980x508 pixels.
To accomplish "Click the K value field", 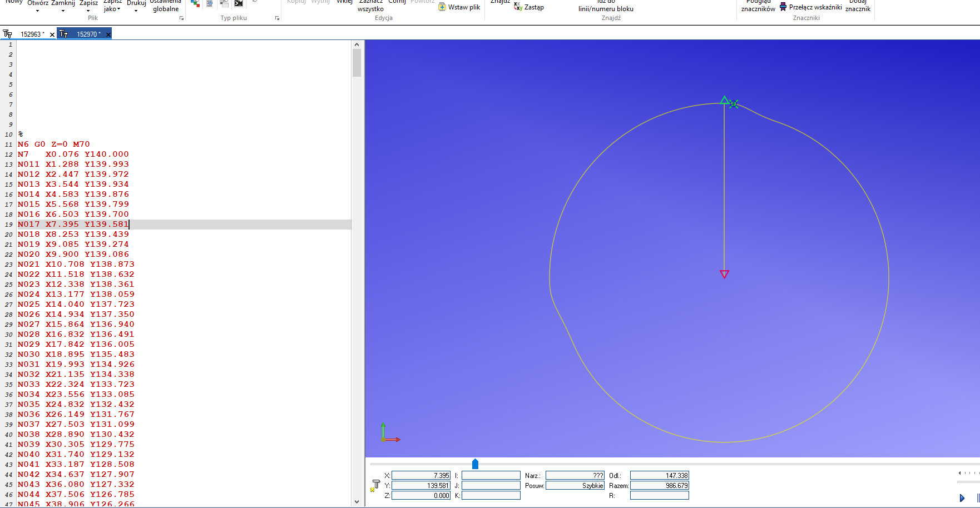I will pos(491,496).
